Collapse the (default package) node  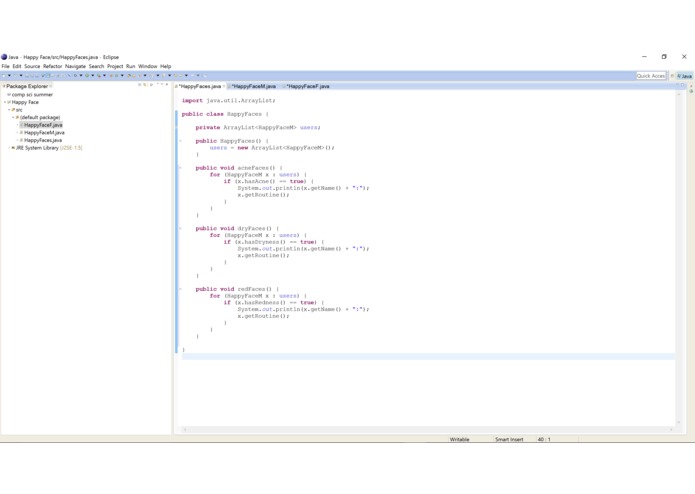click(x=13, y=117)
